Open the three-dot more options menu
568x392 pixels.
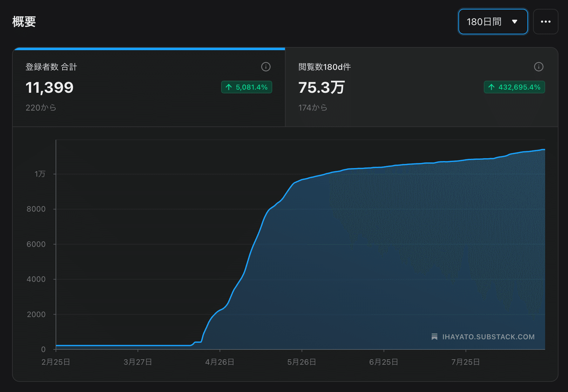545,22
